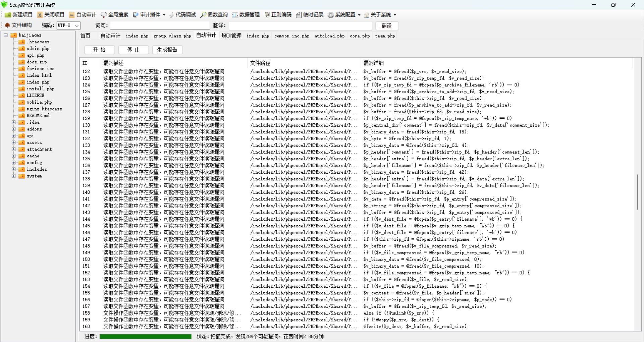Click the Start (开始) scan button

tap(99, 50)
